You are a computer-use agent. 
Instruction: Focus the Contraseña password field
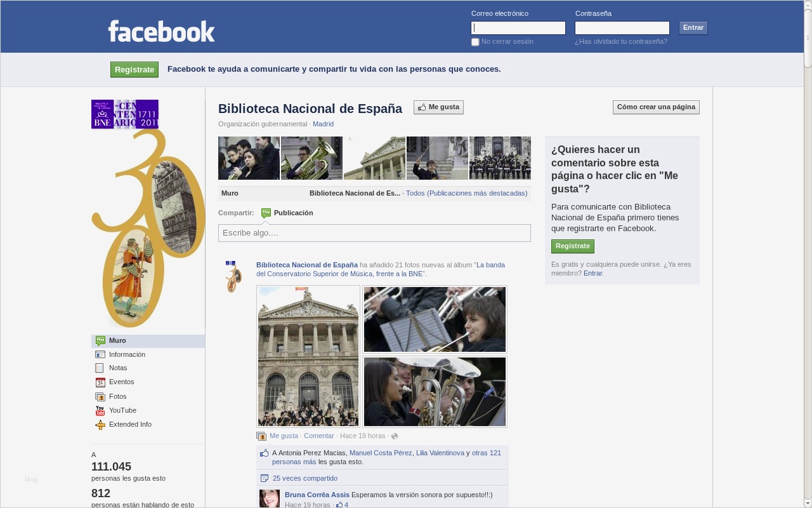(622, 28)
